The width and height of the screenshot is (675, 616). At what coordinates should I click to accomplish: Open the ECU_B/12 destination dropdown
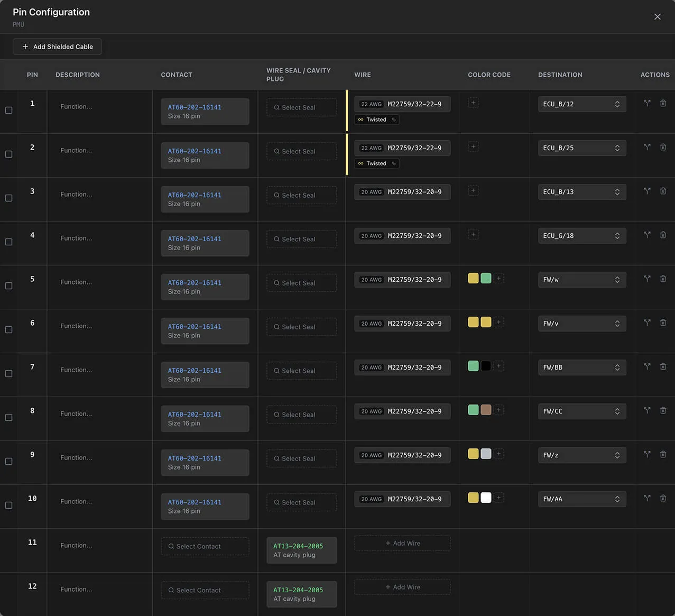[581, 104]
